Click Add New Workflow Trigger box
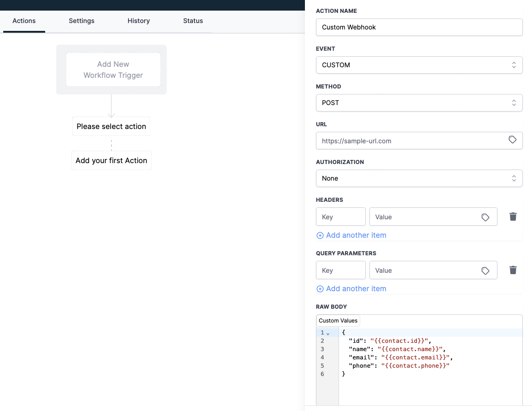The width and height of the screenshot is (532, 411). click(113, 70)
